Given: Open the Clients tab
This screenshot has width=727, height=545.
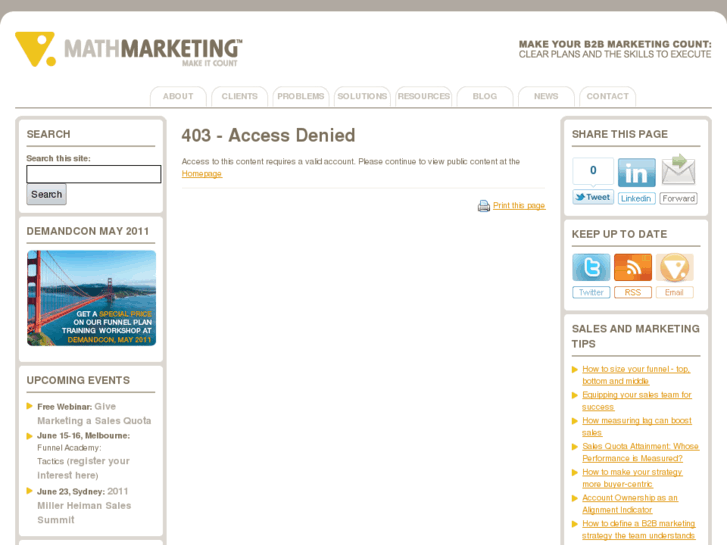Looking at the screenshot, I should point(239,96).
